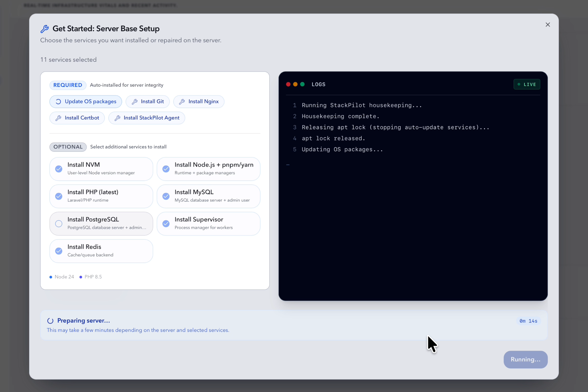Click the Install Git chip label
Screen dimensions: 588x392
point(152,101)
